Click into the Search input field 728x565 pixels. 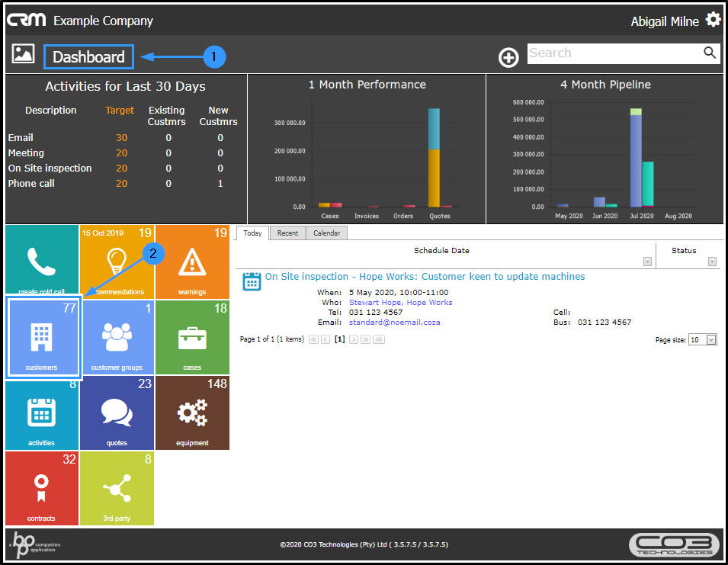click(614, 53)
